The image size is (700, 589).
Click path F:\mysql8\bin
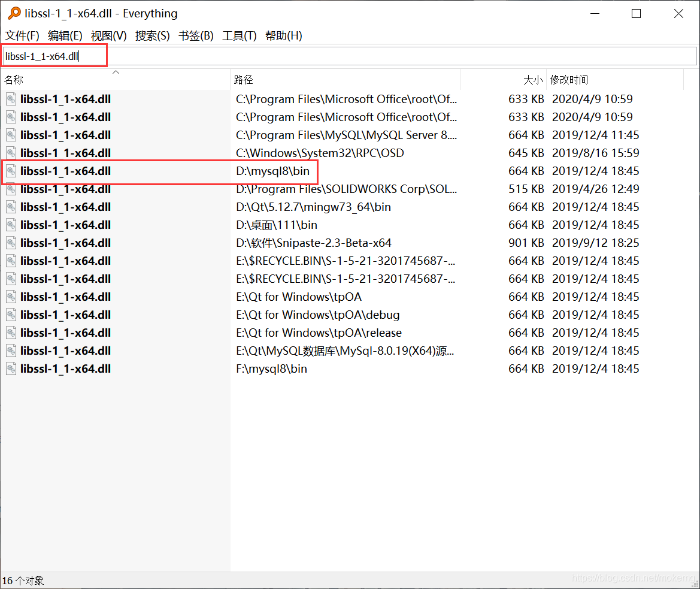271,369
